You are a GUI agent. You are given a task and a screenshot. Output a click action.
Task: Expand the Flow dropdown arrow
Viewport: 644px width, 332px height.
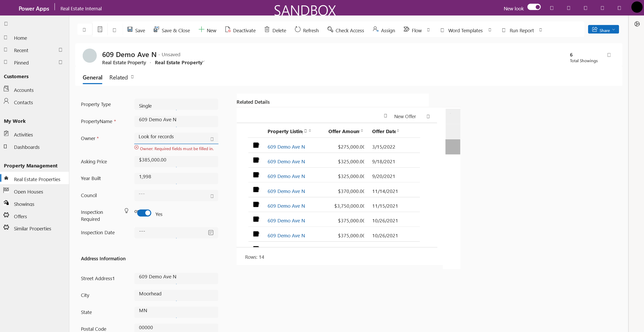click(428, 30)
